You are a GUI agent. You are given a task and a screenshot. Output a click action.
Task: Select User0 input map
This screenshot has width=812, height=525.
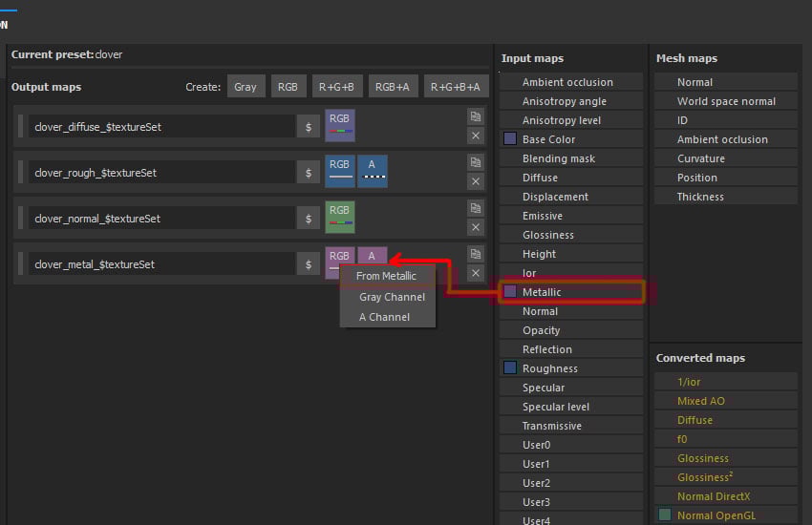[571, 446]
